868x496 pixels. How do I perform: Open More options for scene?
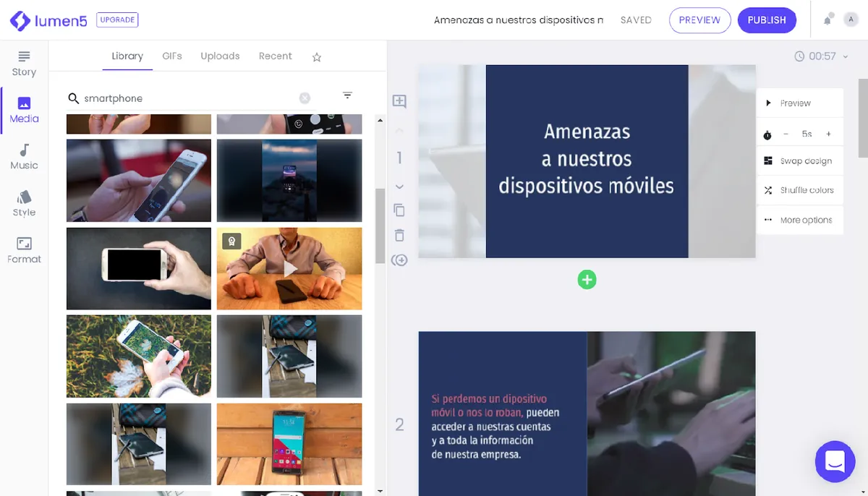pyautogui.click(x=800, y=220)
